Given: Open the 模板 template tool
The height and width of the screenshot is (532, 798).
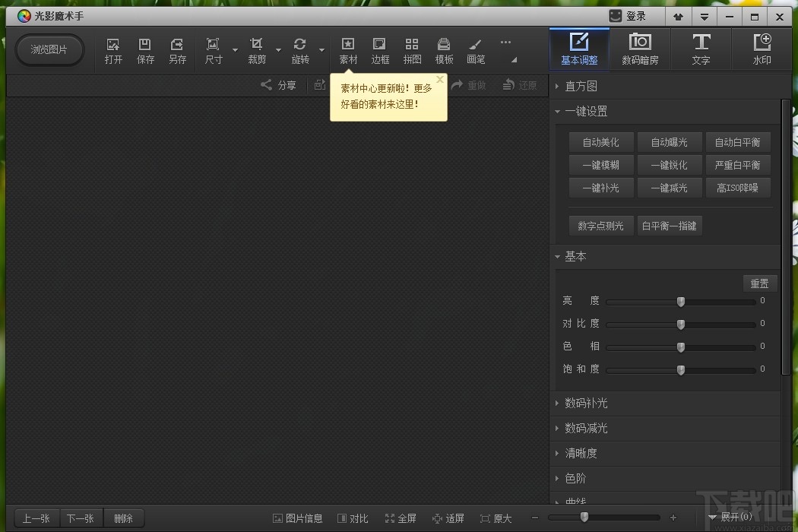Looking at the screenshot, I should (x=444, y=51).
